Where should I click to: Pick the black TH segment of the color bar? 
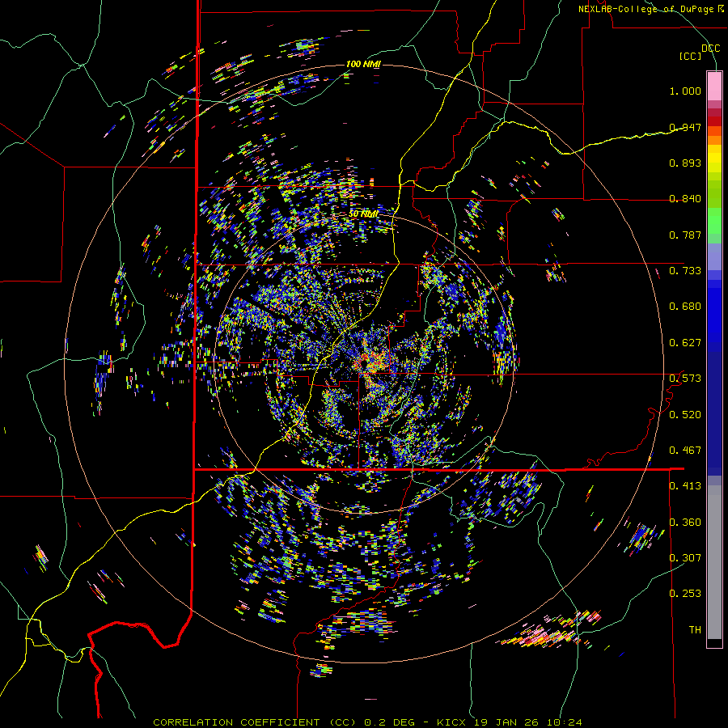714,643
